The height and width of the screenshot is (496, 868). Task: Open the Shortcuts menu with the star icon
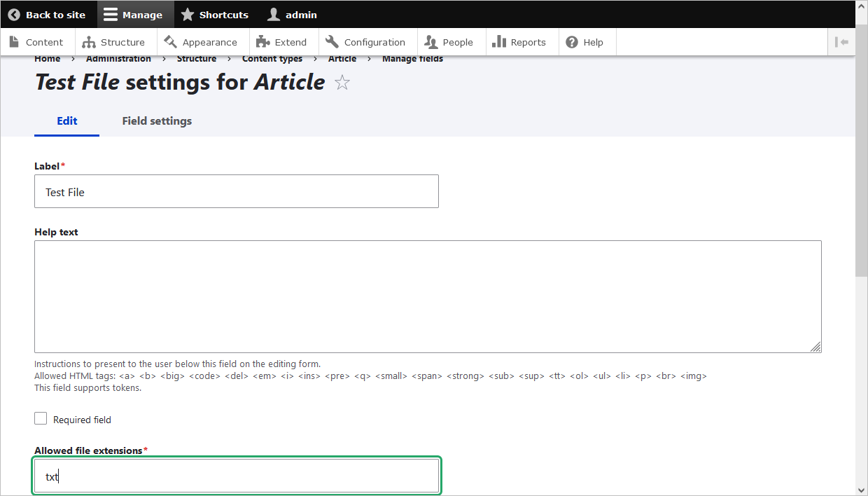[187, 14]
